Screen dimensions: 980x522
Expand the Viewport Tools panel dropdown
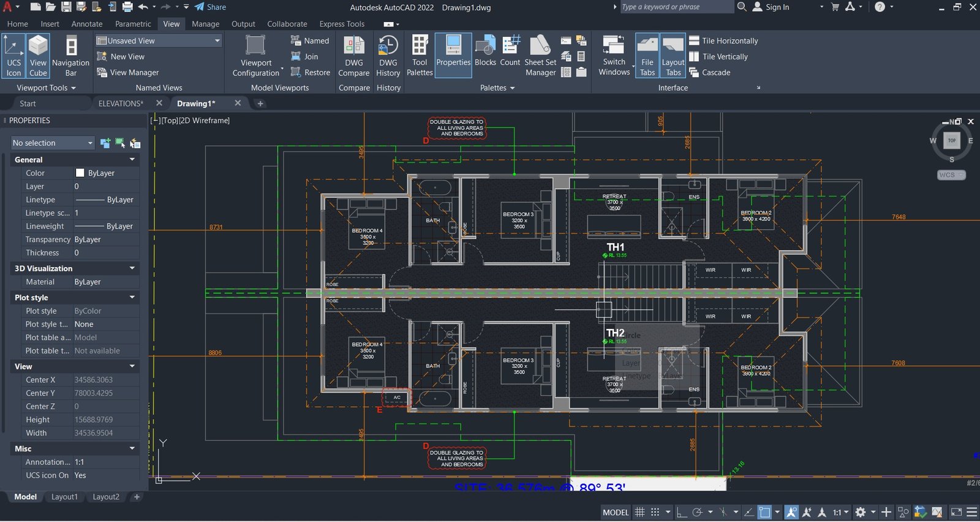tap(47, 88)
